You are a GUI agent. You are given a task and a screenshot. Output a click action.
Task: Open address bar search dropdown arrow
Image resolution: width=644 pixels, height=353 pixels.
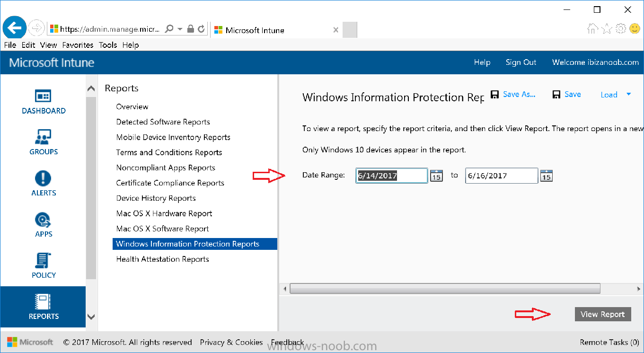click(x=180, y=29)
